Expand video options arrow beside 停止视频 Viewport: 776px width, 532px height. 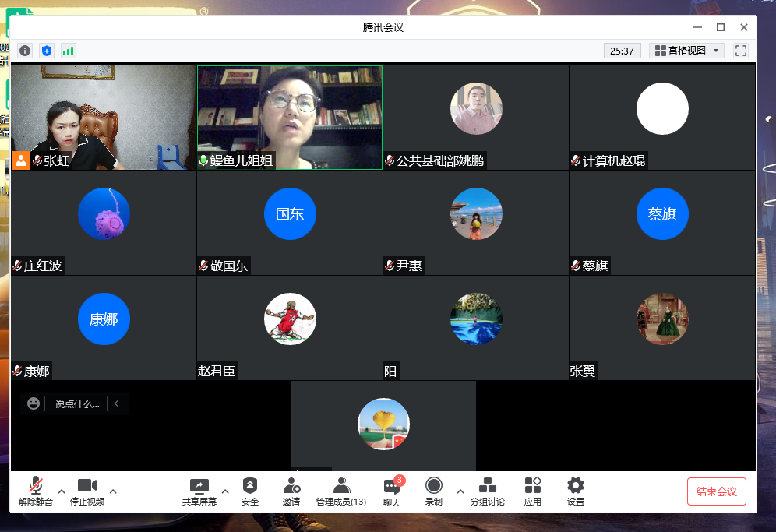pos(113,491)
